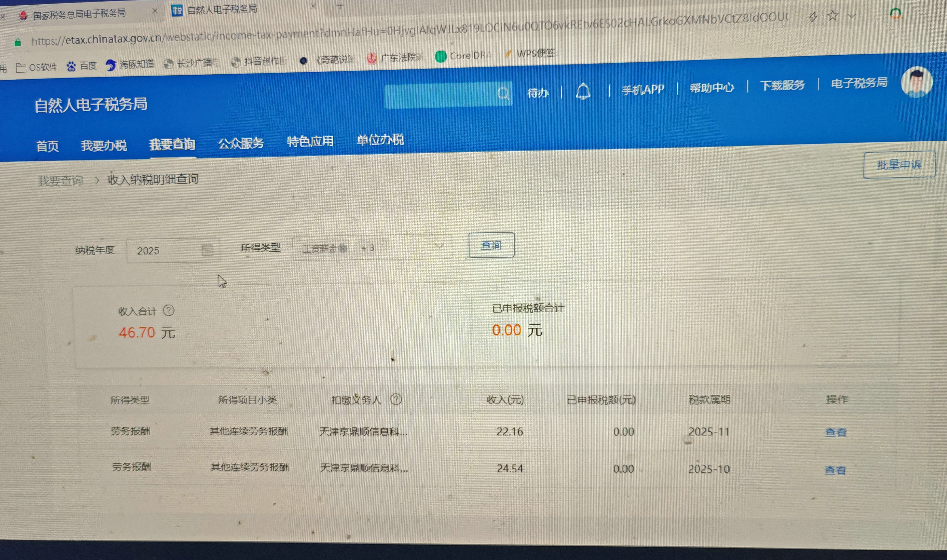Close the 国家税务总局电子税务局 tab
Image resolution: width=947 pixels, height=560 pixels.
155,11
